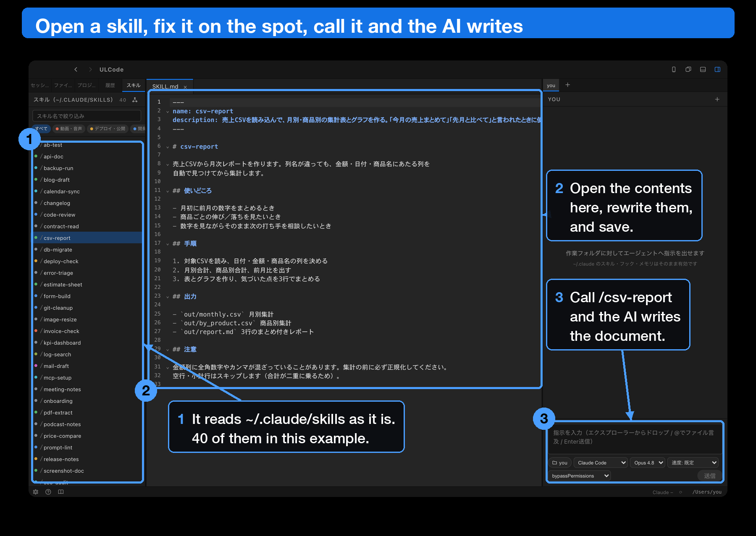Open the 速度: 既定 speed dropdown

coord(693,463)
